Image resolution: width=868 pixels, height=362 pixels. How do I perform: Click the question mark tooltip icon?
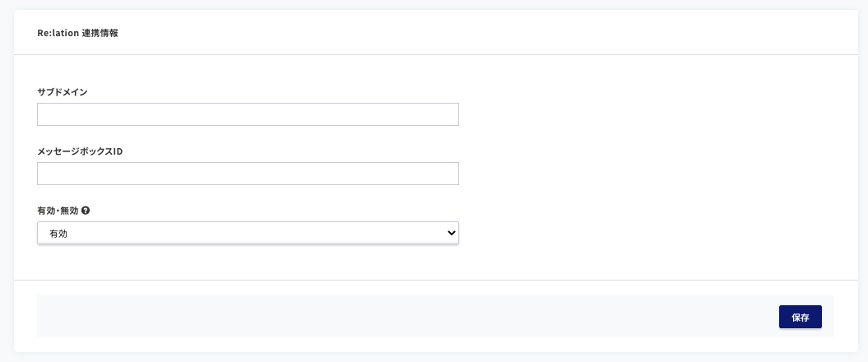point(86,211)
